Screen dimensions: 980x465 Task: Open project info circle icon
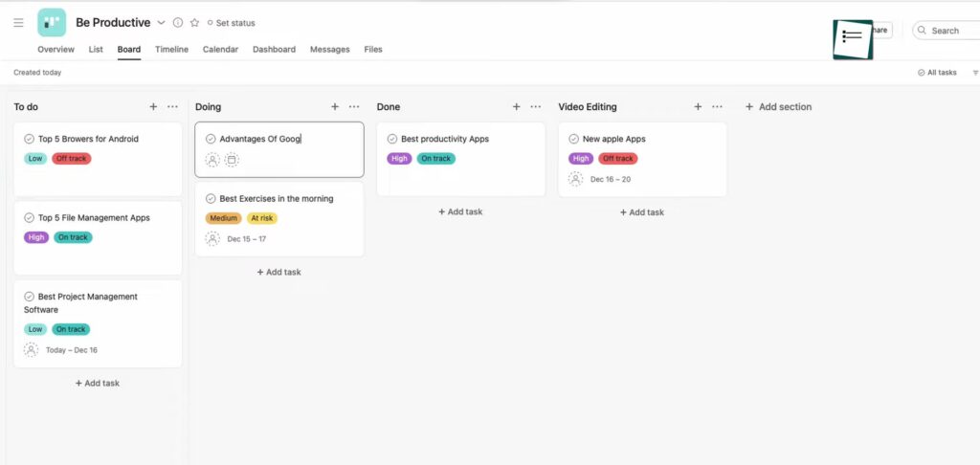178,23
